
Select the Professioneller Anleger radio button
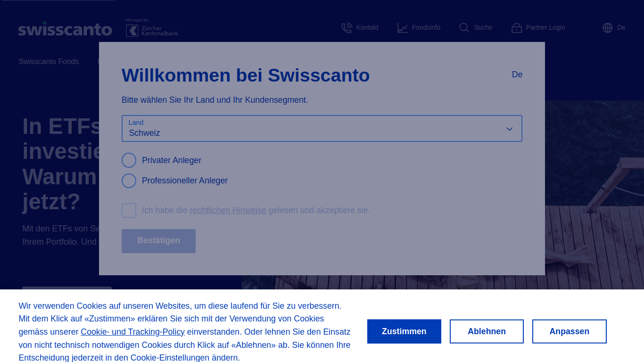tap(129, 181)
